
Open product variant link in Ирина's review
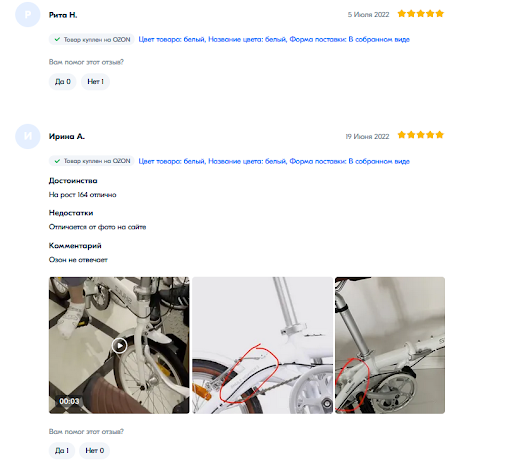pyautogui.click(x=274, y=161)
